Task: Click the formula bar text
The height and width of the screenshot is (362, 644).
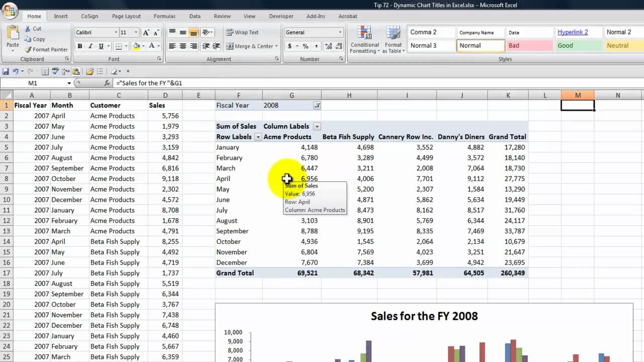Action: pyautogui.click(x=149, y=83)
